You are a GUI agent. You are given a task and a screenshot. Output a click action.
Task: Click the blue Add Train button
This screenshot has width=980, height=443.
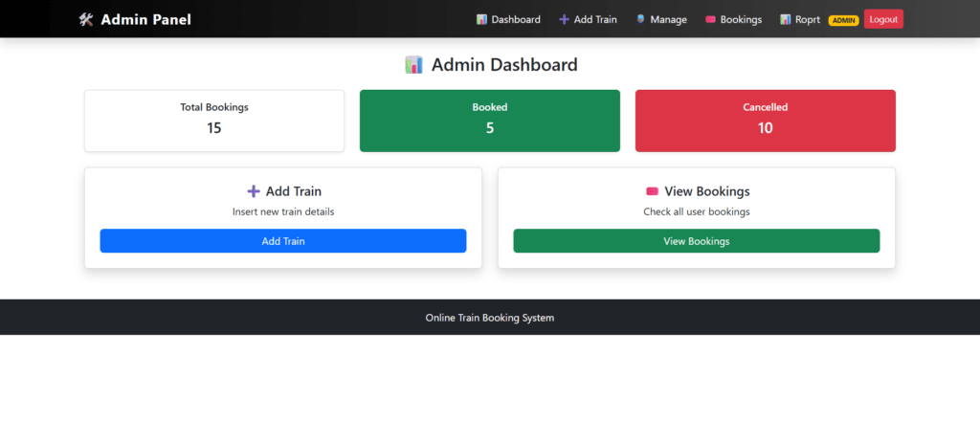(283, 240)
